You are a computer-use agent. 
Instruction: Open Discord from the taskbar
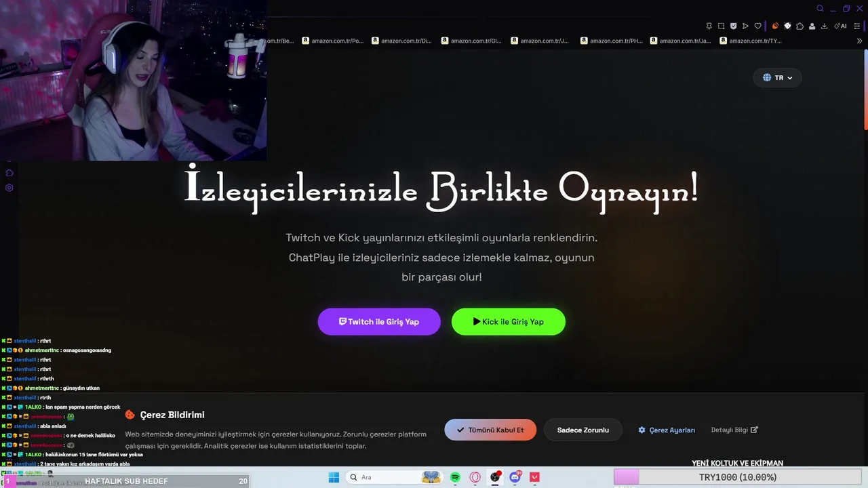point(515,477)
